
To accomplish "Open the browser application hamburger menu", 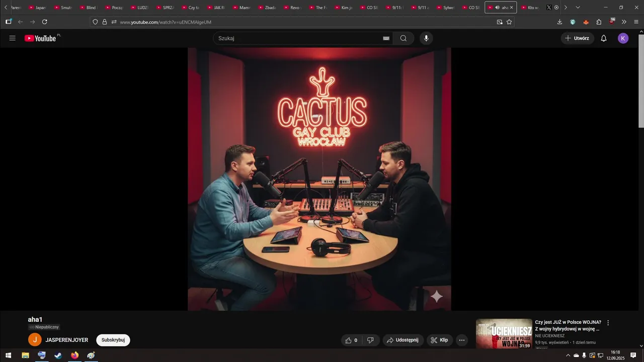I will [636, 22].
